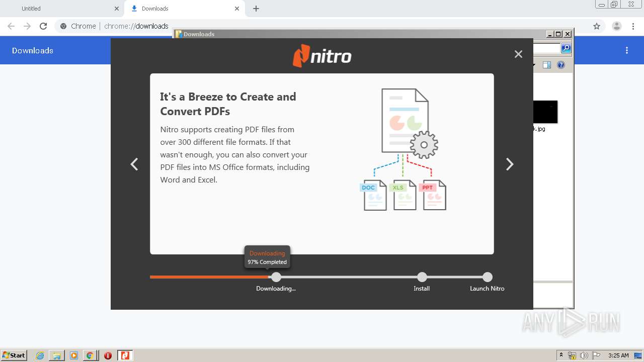Click the Launch Nitro step marker
The height and width of the screenshot is (362, 644).
coord(487,277)
